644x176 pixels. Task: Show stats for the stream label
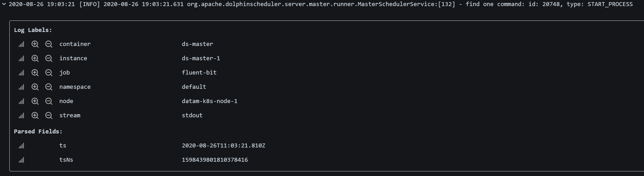pyautogui.click(x=21, y=115)
